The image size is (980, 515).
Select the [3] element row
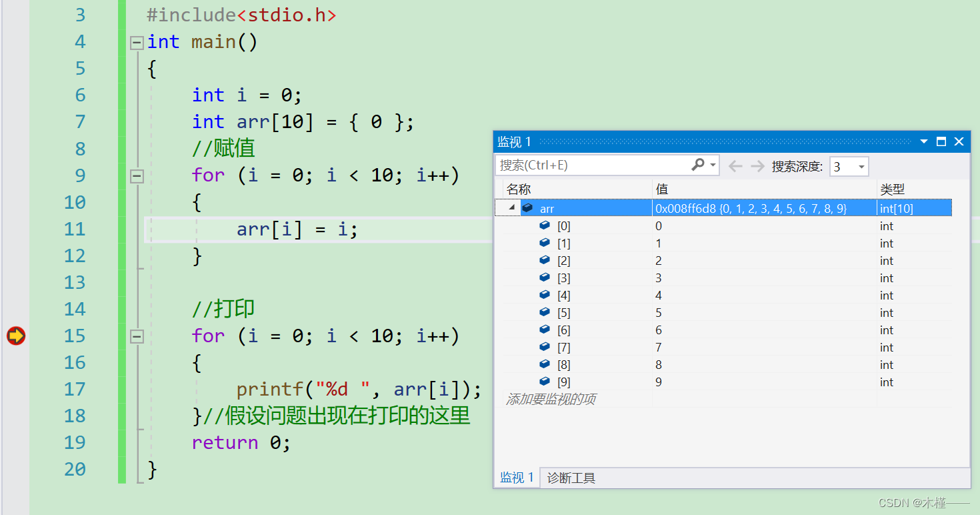[723, 278]
